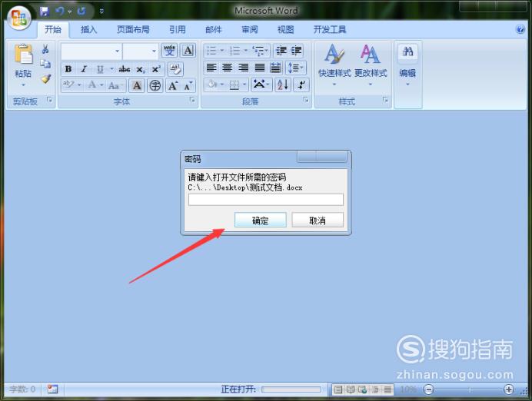Open Quick Access toolbar customize arrow
Image resolution: width=532 pixels, height=401 pixels.
101,12
